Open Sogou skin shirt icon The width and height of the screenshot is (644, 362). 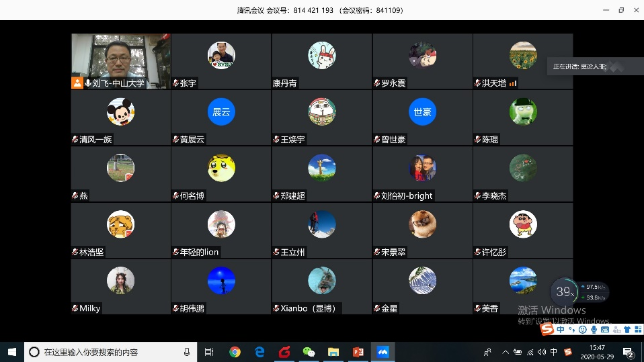click(x=627, y=330)
